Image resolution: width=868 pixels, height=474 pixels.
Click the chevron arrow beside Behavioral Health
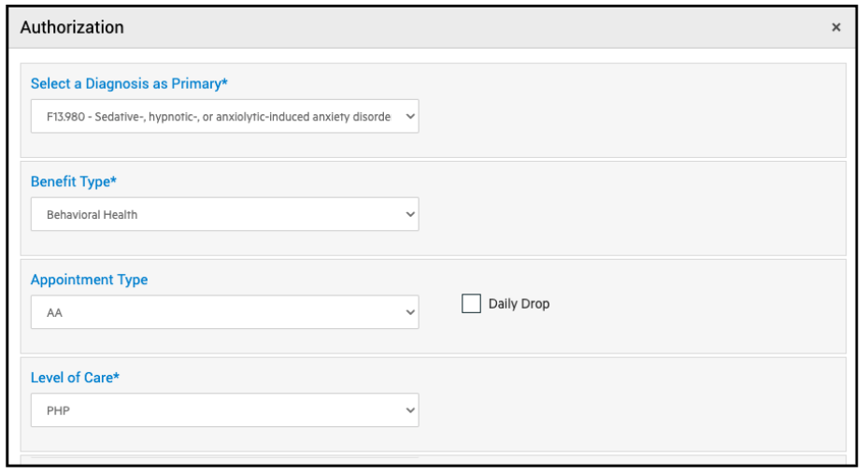pos(410,214)
